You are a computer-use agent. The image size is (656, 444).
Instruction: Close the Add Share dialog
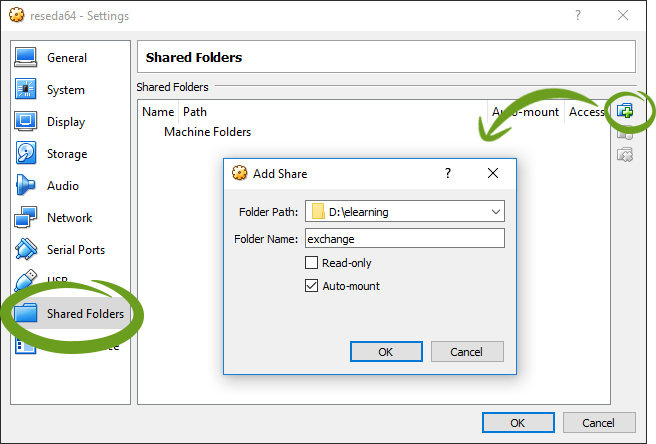point(492,173)
